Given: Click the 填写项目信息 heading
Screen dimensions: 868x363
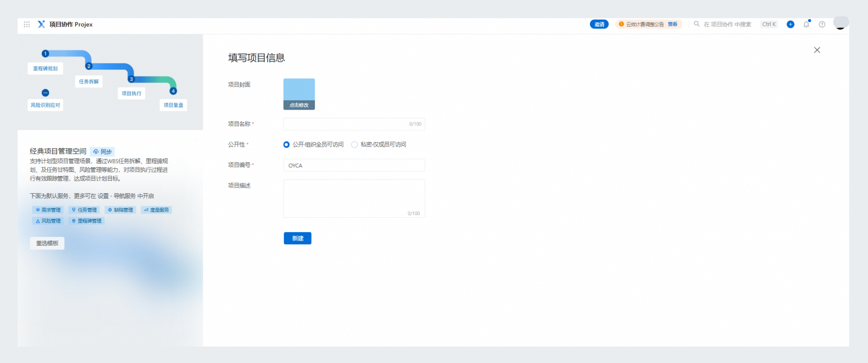Looking at the screenshot, I should (257, 58).
